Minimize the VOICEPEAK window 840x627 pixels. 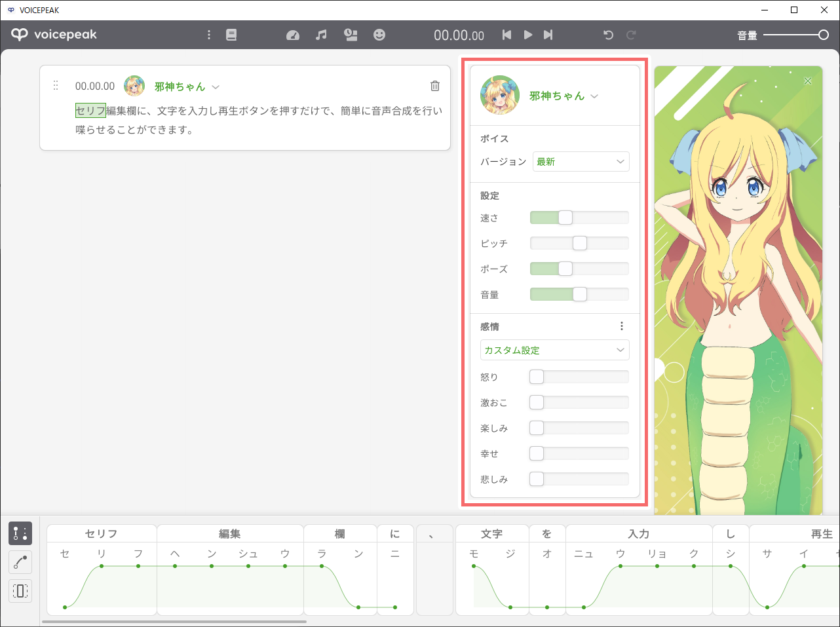pos(765,10)
